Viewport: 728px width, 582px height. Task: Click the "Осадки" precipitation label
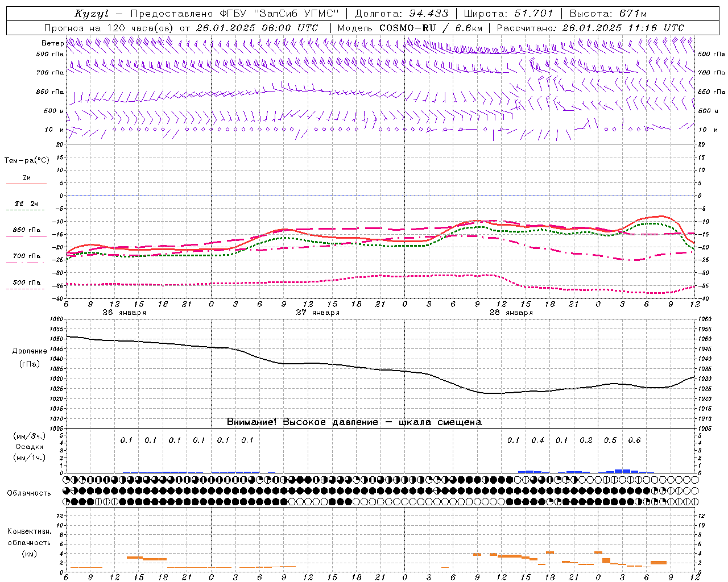[30, 447]
